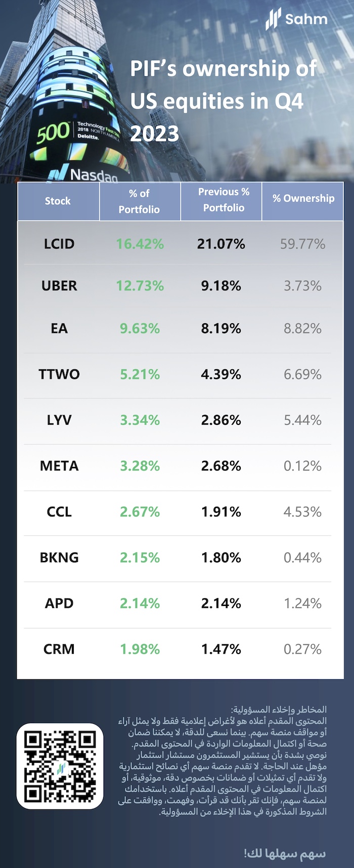Click the APD ticker
Image resolution: width=354 pixels, height=868 pixels.
pos(59,603)
